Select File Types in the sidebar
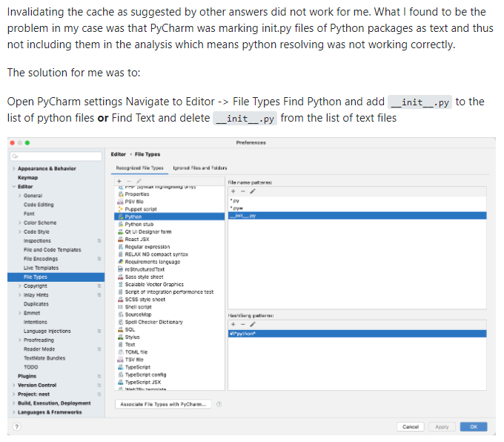 tap(56, 277)
